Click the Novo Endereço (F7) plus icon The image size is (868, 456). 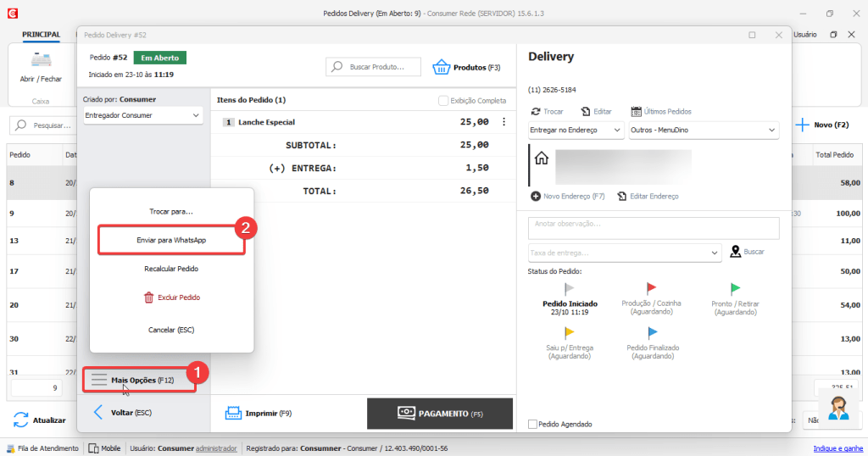click(535, 197)
